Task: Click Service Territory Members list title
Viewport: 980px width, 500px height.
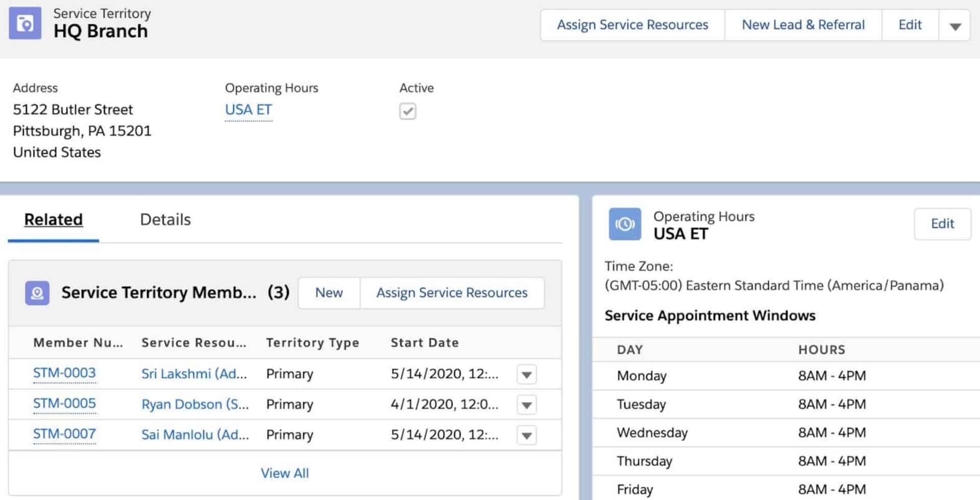Action: pos(159,293)
